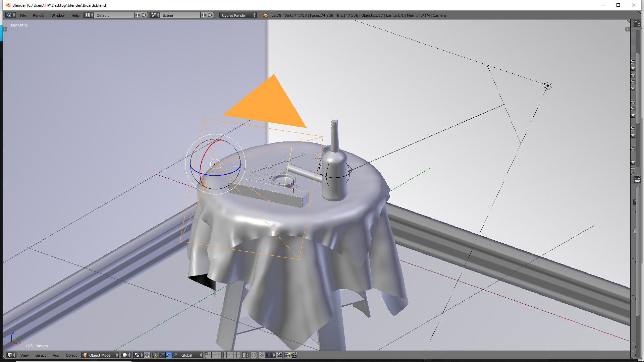Toggle snap during transform magnet icon
This screenshot has height=362, width=644.
click(x=262, y=355)
